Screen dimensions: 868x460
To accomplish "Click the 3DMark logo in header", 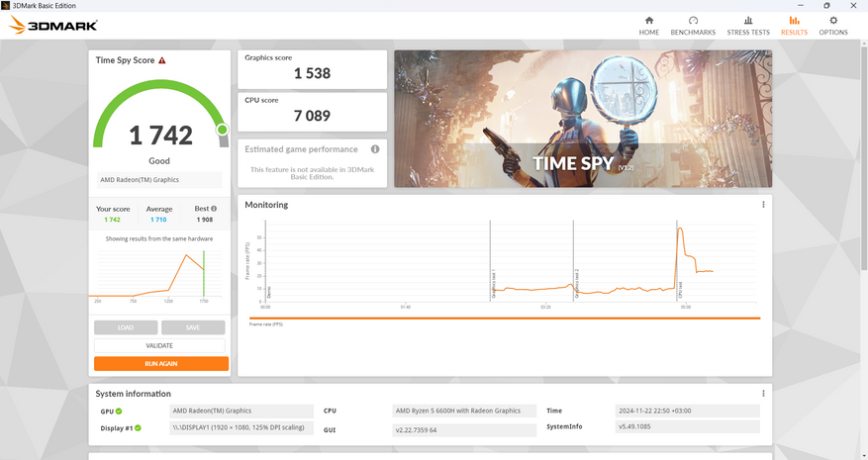I will click(x=53, y=26).
